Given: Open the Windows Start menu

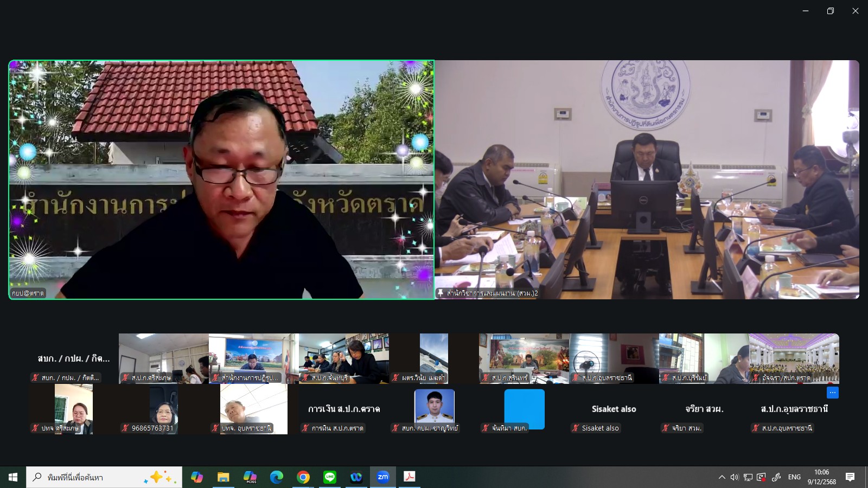Looking at the screenshot, I should tap(13, 477).
